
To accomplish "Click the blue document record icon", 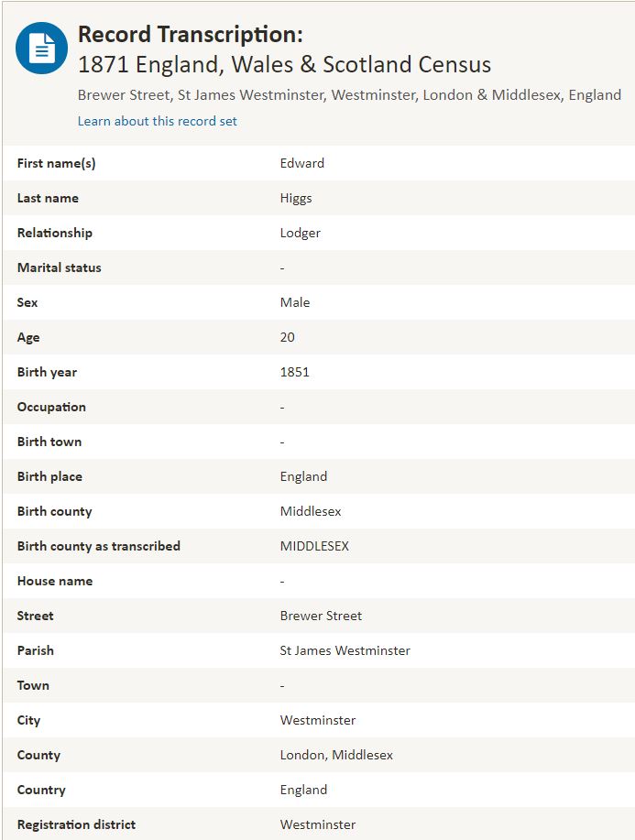I will point(42,48).
